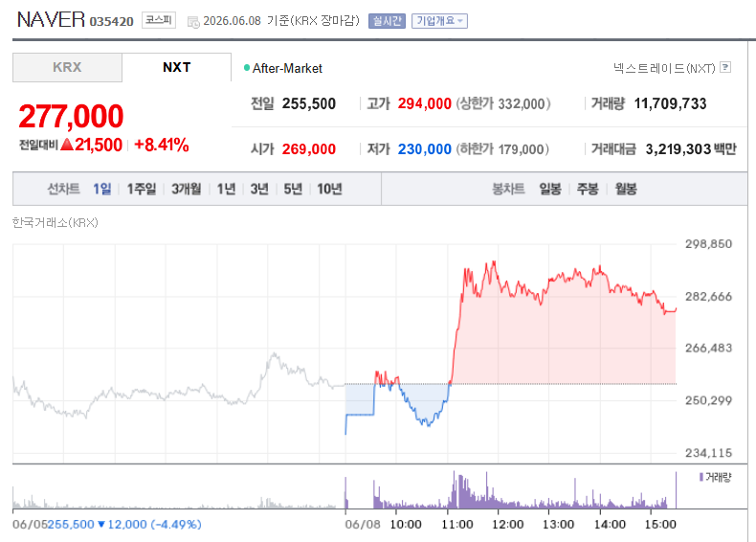This screenshot has width=756, height=542.
Task: Click the 전일 value 255,500
Action: pos(308,103)
